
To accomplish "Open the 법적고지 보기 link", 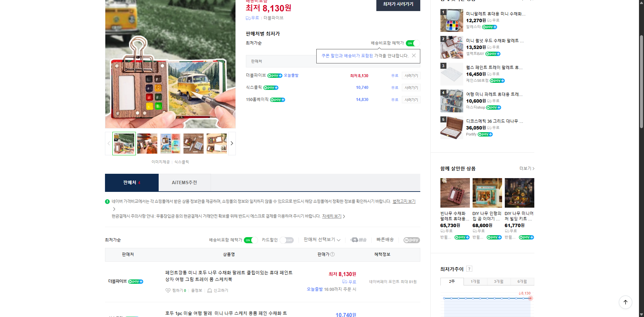I will [x=404, y=201].
